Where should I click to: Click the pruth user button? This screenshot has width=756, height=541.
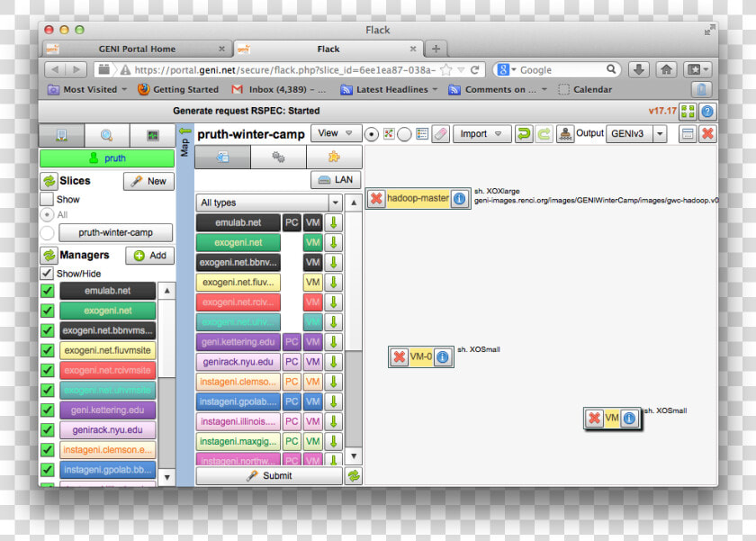click(x=107, y=158)
